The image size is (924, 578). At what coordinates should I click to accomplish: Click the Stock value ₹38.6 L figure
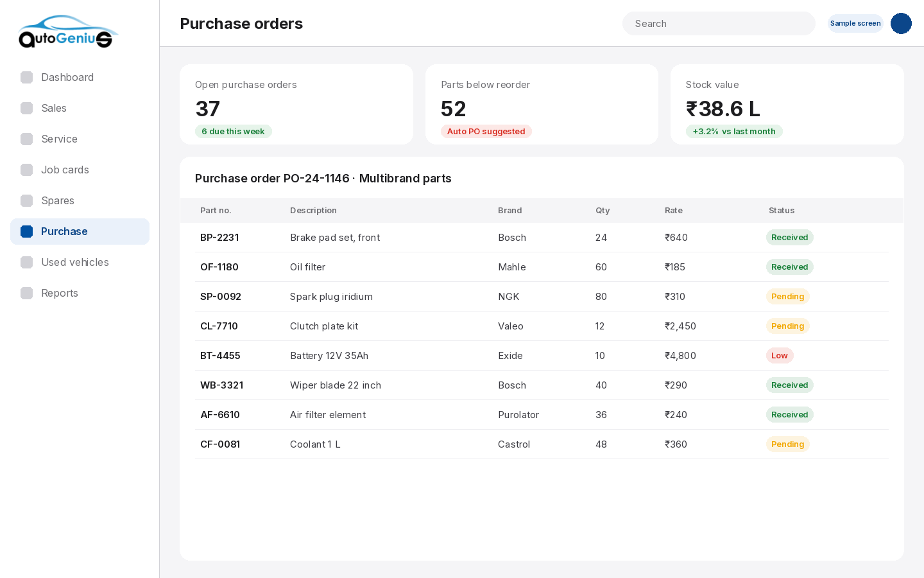click(x=723, y=109)
